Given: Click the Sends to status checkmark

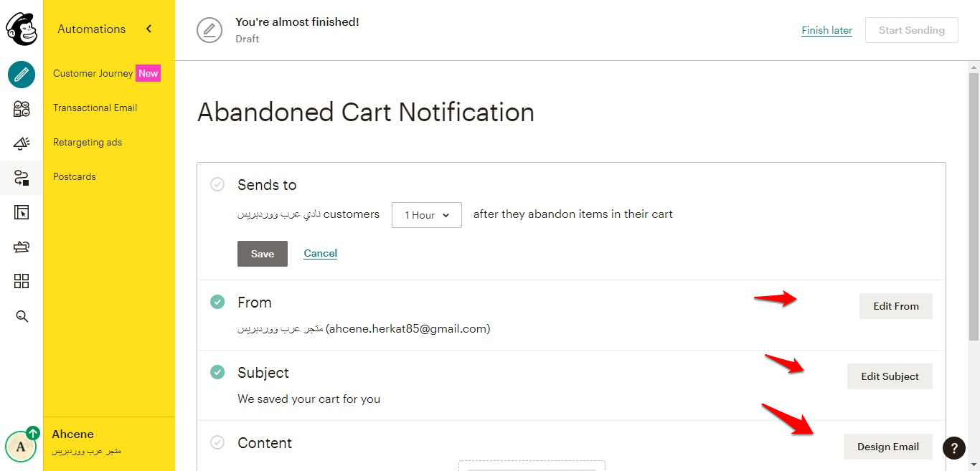Looking at the screenshot, I should click(217, 185).
